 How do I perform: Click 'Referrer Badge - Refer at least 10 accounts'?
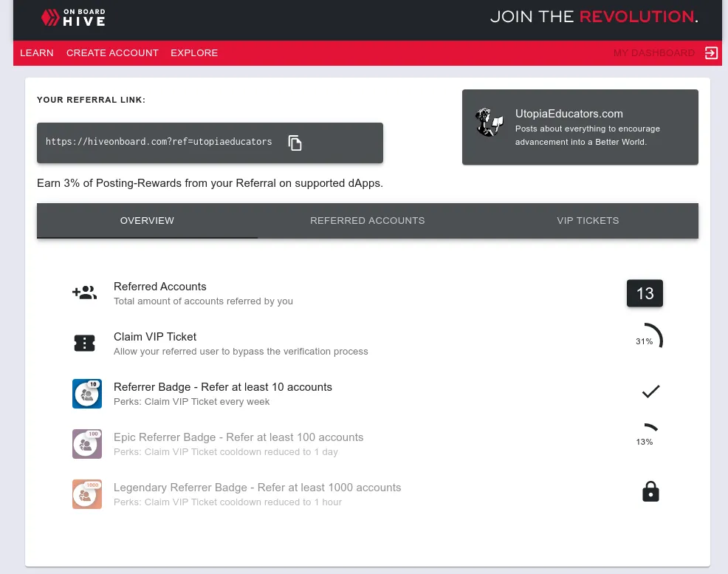[223, 387]
